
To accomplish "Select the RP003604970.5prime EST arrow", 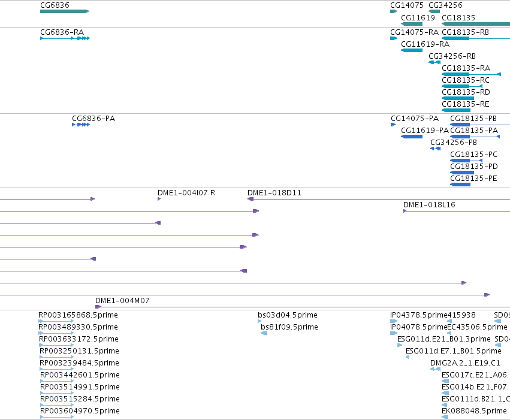I will 58,417.
